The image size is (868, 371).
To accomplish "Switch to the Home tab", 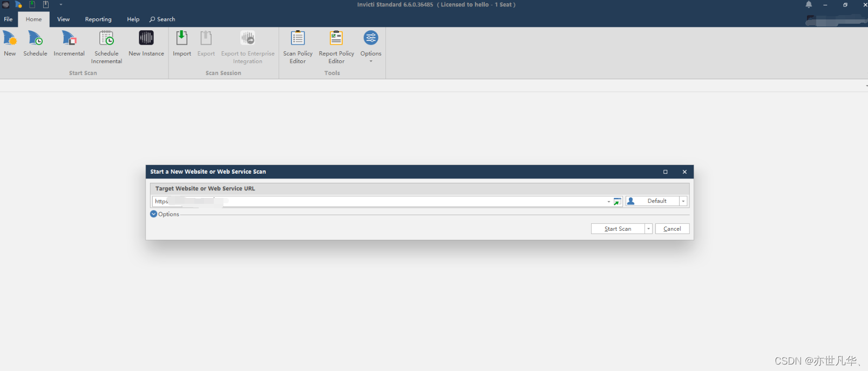I will (33, 19).
